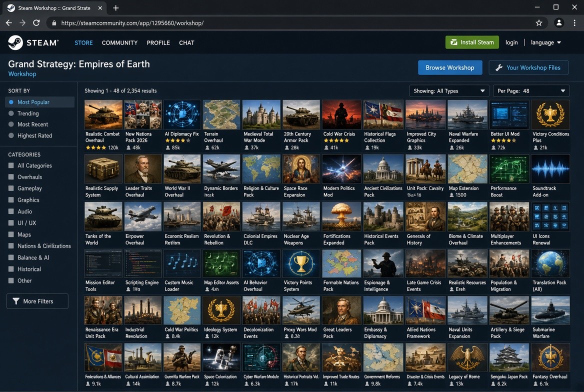Screen dimensions: 584x392
Task: Click the wrench icon in Your Workshop Files
Action: (499, 68)
